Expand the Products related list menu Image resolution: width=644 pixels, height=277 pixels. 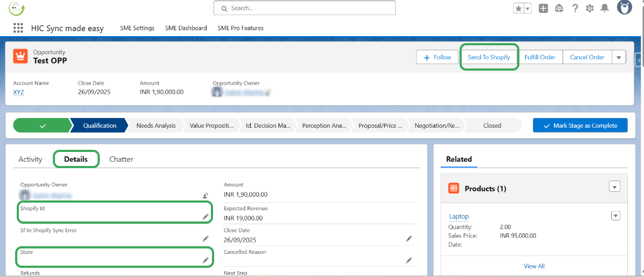pyautogui.click(x=614, y=186)
